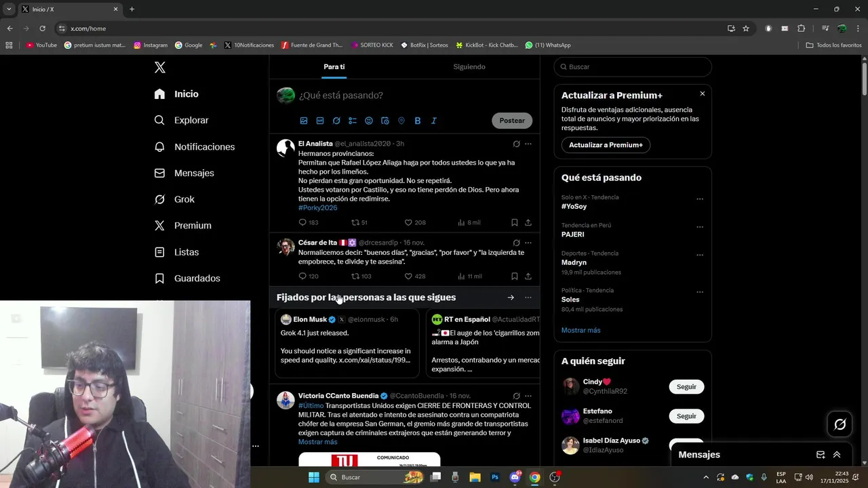Image resolution: width=868 pixels, height=488 pixels.
Task: Open Listas from the sidebar
Action: click(x=176, y=252)
